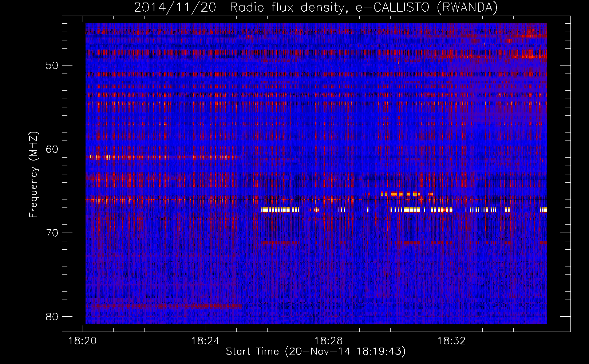Click the '80' frequency tick label
This screenshot has width=589, height=364.
coord(52,317)
